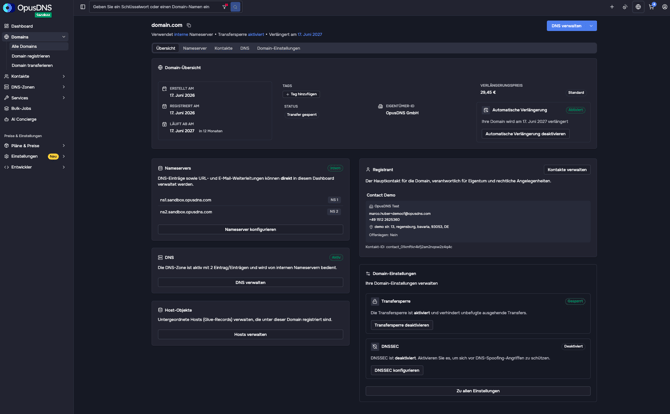Screen dimensions: 670x414
Task: Collapse the sidebar with the panel icon
Action: pyautogui.click(x=82, y=7)
